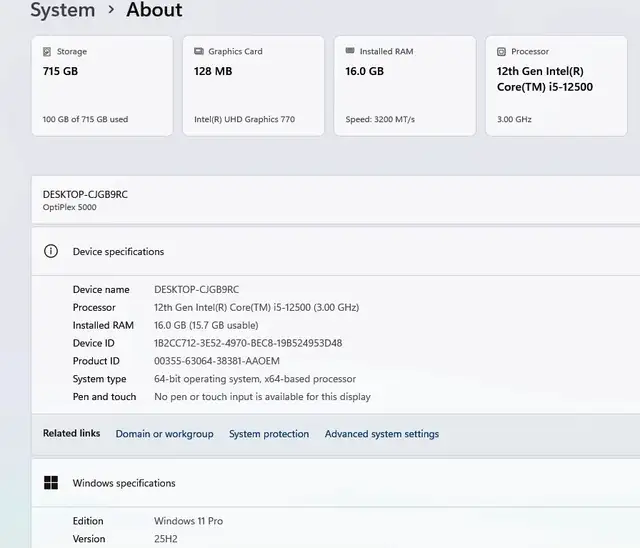Click the Product ID label
Image resolution: width=640 pixels, height=548 pixels.
tap(96, 361)
